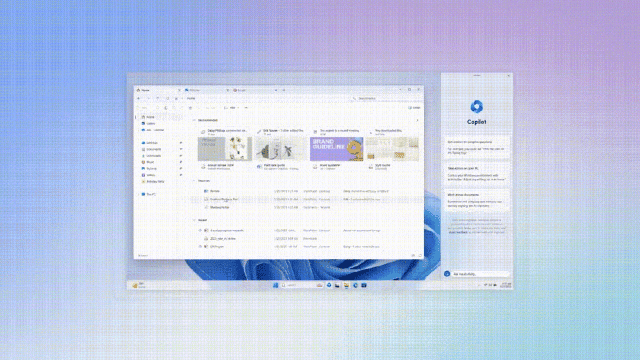
Task: Click the new topic icon beside Copilot input
Action: pos(447,274)
